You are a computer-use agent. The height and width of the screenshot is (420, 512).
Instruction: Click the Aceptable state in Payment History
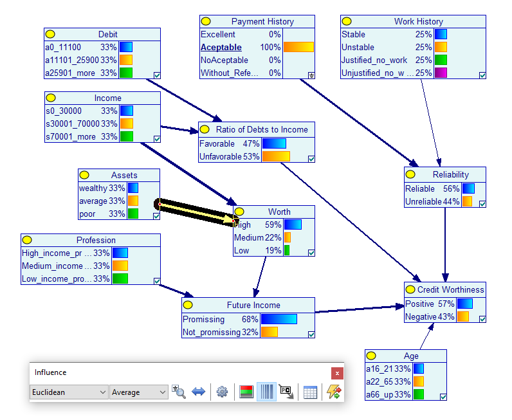click(221, 48)
